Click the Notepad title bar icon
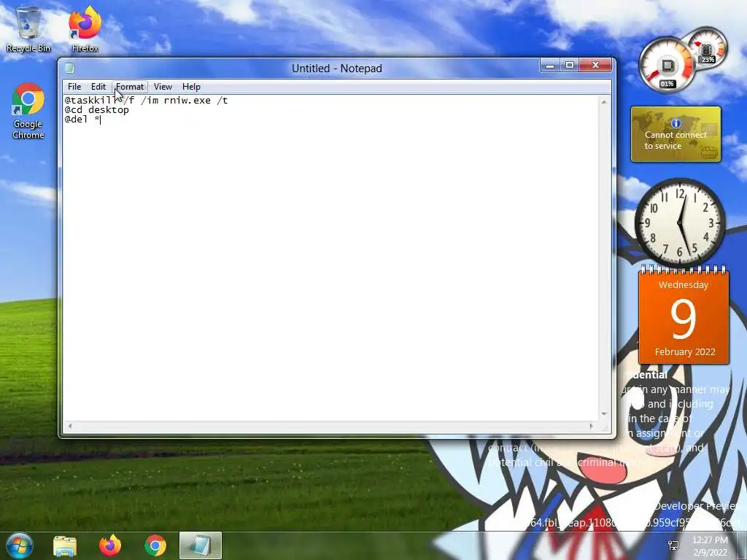 [x=69, y=68]
